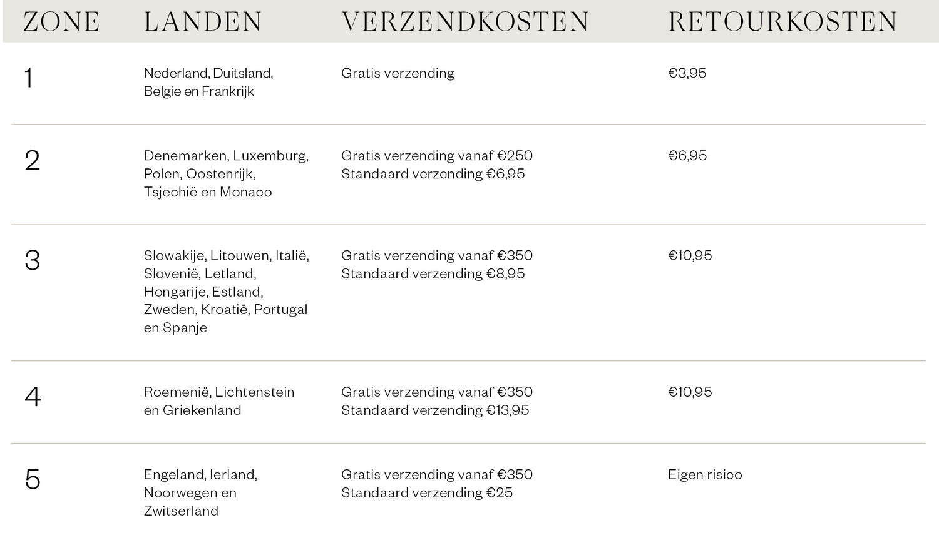The height and width of the screenshot is (560, 939).
Task: Click 'Gratis verzending' in zone 1
Action: (x=398, y=73)
